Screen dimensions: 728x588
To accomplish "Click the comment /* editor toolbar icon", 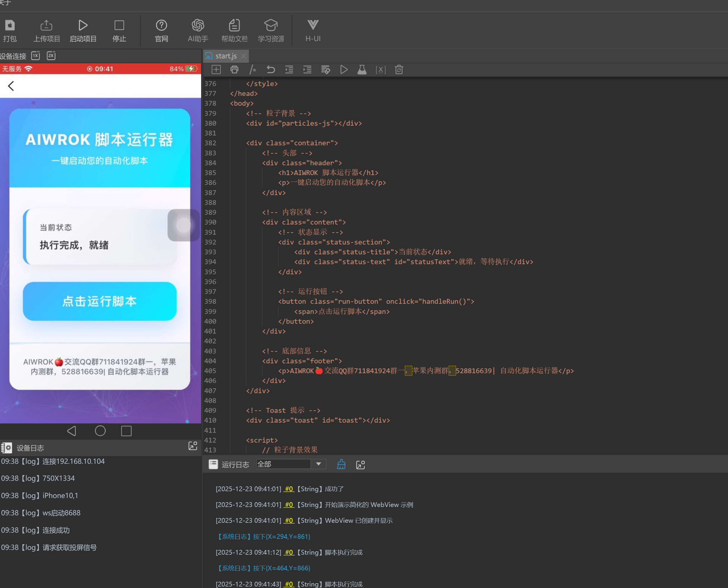I will pyautogui.click(x=252, y=70).
